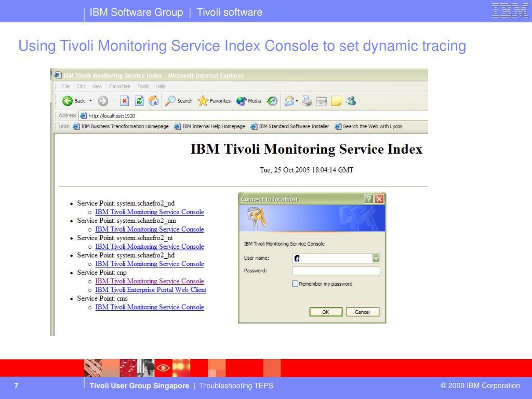Open the Favorites menu in menu bar

[x=119, y=86]
